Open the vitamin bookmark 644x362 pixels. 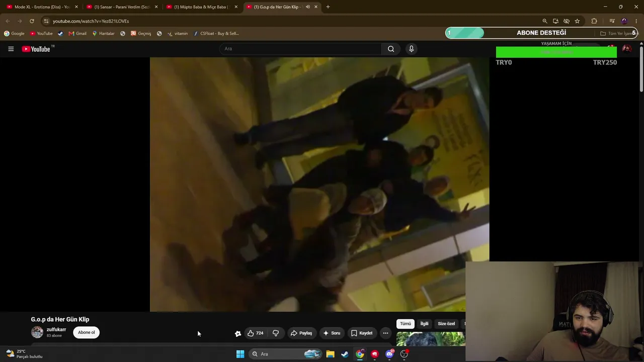(178, 34)
